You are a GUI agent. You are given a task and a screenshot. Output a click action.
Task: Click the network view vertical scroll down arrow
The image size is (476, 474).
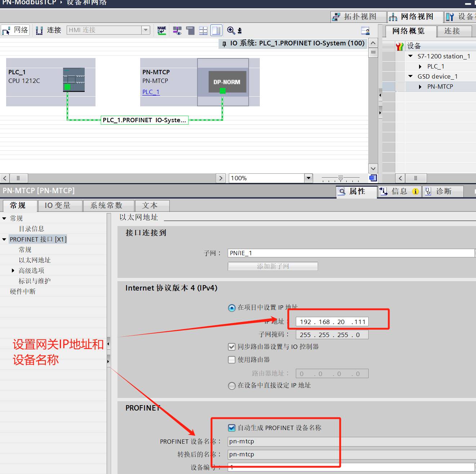(373, 168)
